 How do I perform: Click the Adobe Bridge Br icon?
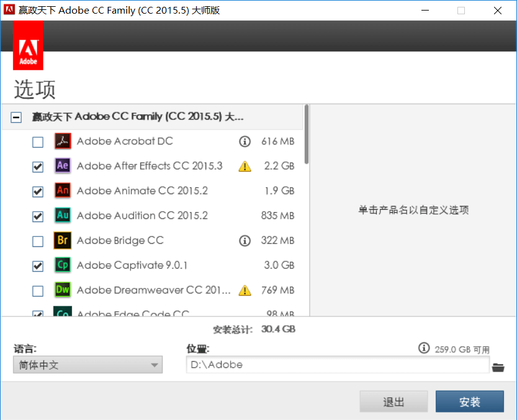[x=63, y=240]
